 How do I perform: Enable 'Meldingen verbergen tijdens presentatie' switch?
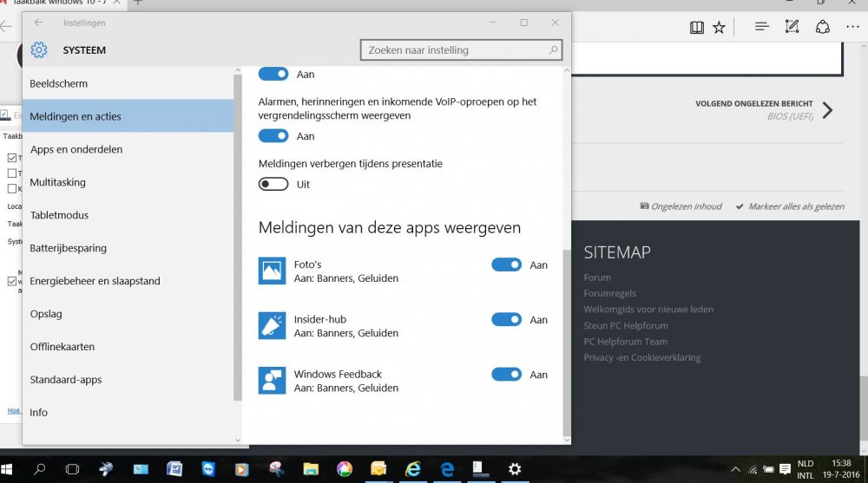(x=273, y=184)
